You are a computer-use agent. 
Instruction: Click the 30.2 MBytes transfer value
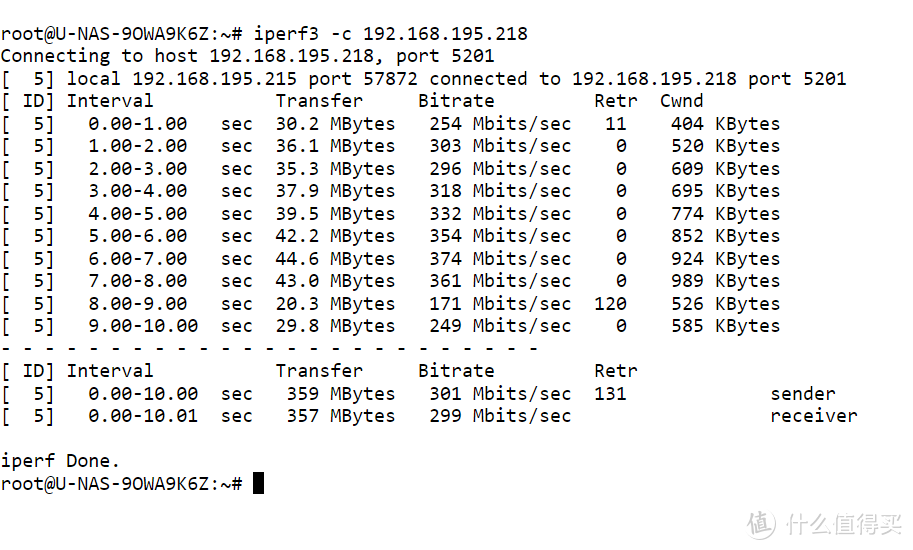[335, 123]
